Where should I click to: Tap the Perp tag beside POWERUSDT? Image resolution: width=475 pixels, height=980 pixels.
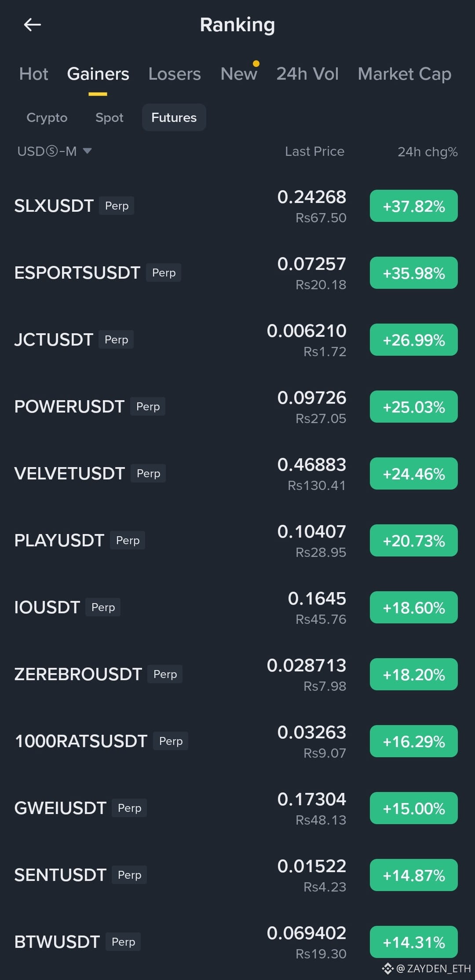pos(148,406)
